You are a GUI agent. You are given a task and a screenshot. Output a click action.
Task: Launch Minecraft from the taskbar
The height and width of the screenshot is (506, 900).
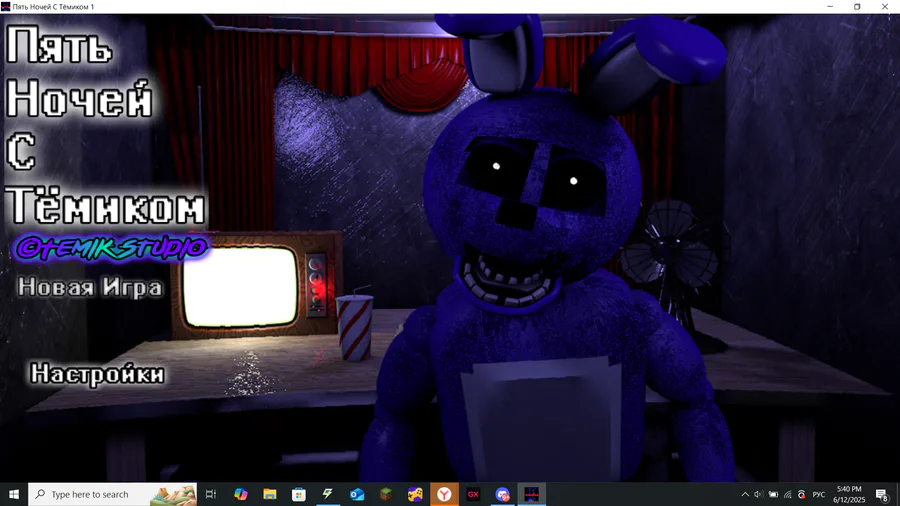[x=386, y=494]
